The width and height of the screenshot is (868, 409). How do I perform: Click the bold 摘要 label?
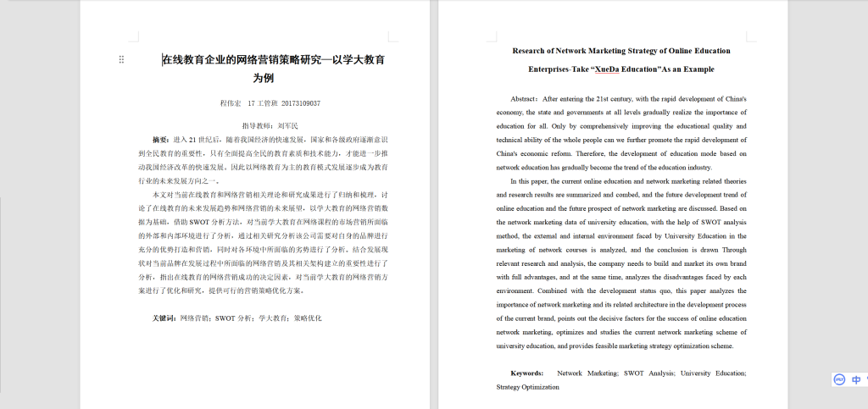tap(161, 140)
